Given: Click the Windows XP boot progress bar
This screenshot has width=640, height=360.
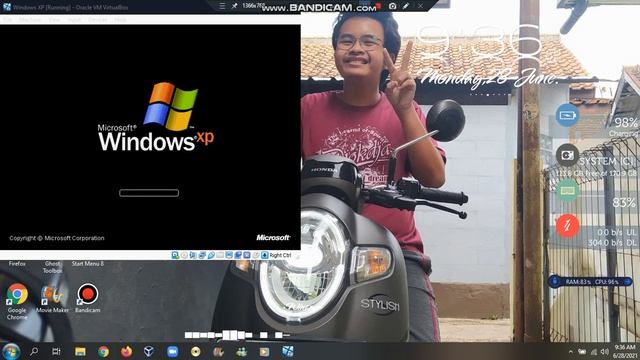Looking at the screenshot, I should 149,193.
